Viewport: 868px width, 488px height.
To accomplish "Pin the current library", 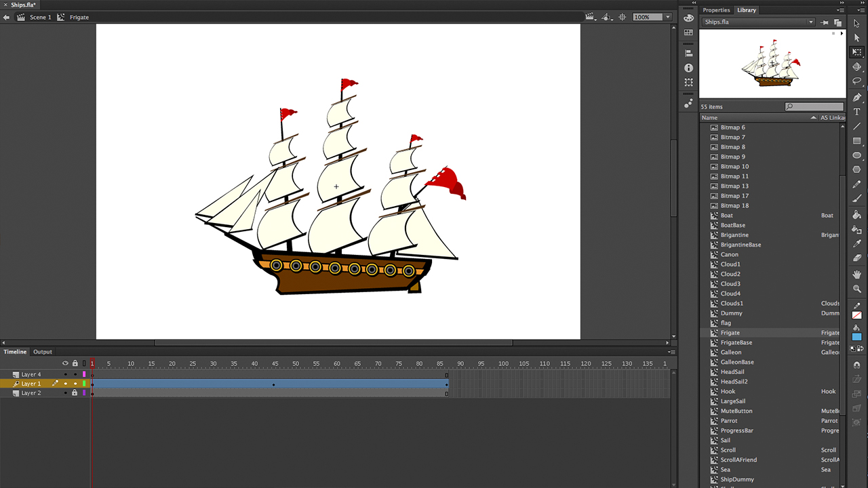I will pos(825,22).
